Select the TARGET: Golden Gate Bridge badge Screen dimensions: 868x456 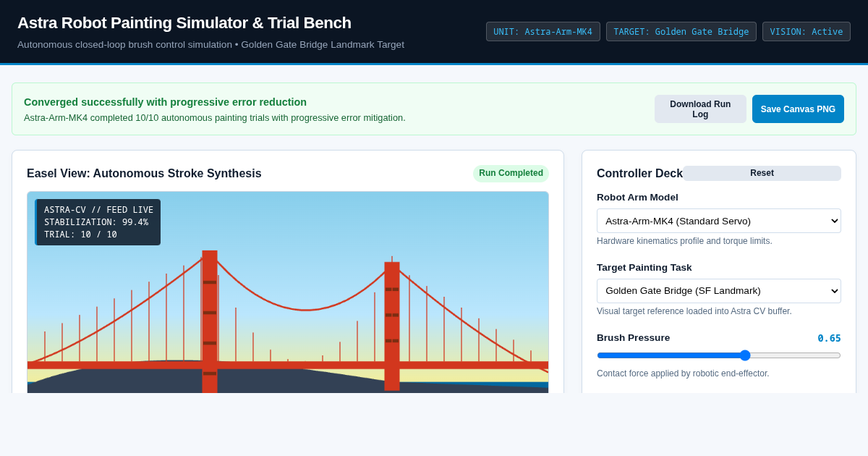tap(681, 32)
